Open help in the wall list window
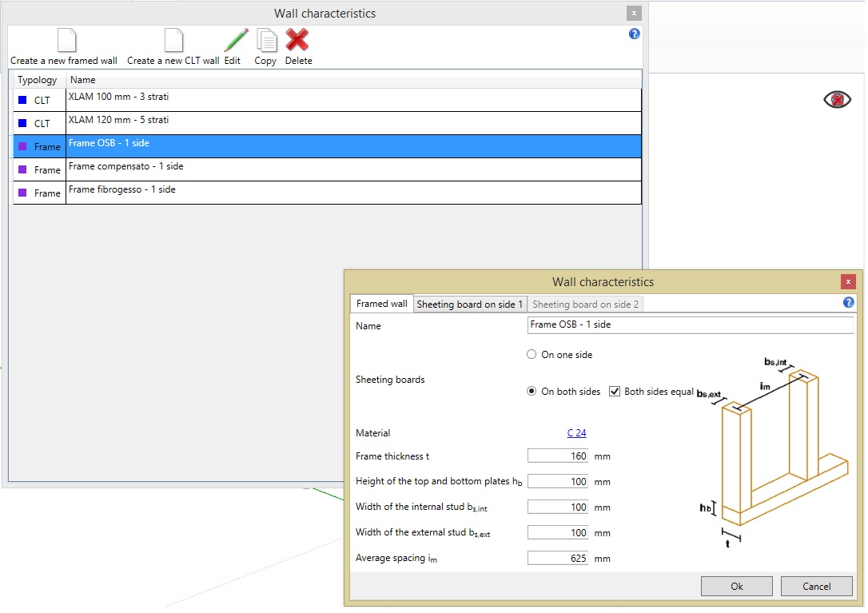 [x=635, y=34]
